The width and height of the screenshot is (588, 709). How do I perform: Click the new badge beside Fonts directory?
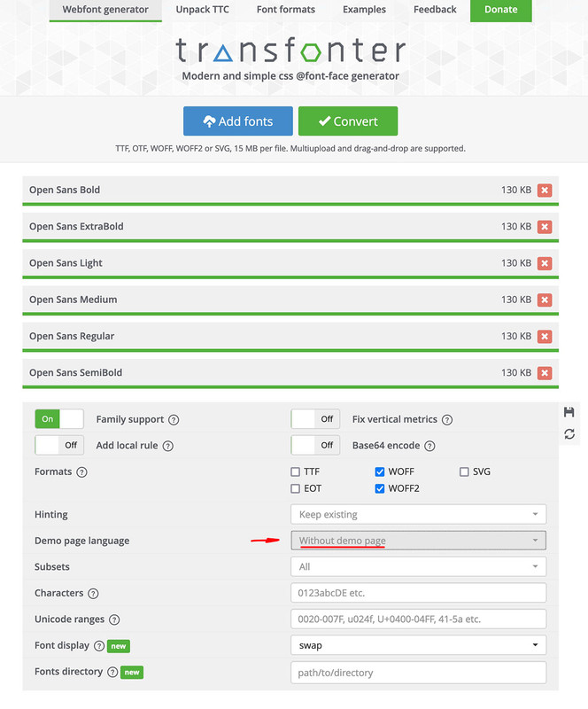click(132, 673)
